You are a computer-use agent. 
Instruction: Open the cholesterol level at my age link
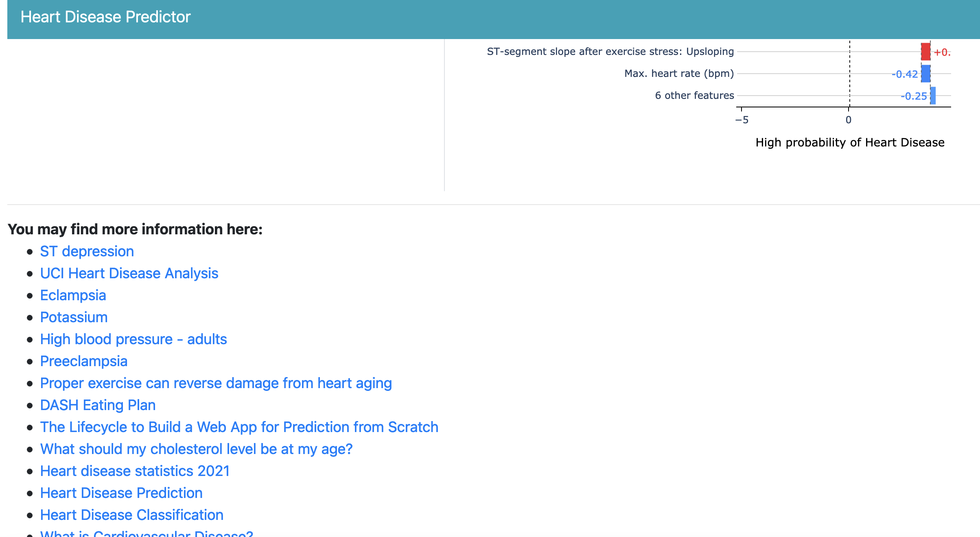click(196, 449)
